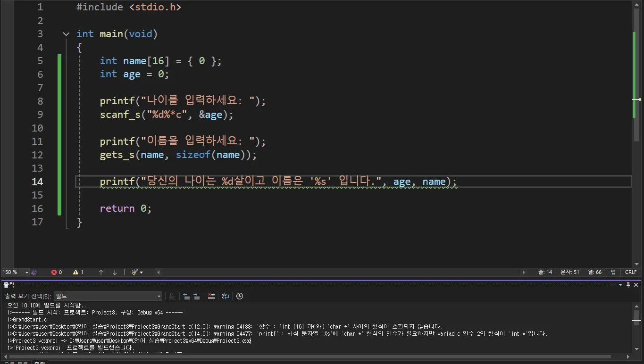The height and width of the screenshot is (364, 644).
Task: Click the purple code health indicator icon
Action: click(x=34, y=272)
